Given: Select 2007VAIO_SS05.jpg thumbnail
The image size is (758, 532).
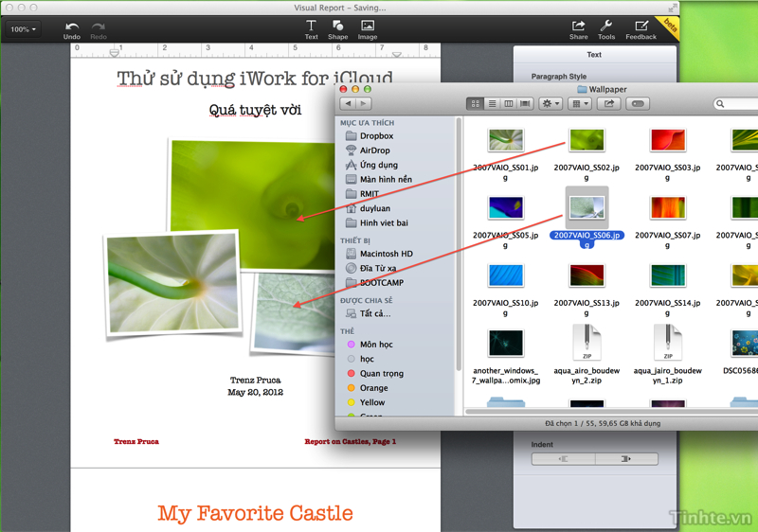Looking at the screenshot, I should coord(506,208).
